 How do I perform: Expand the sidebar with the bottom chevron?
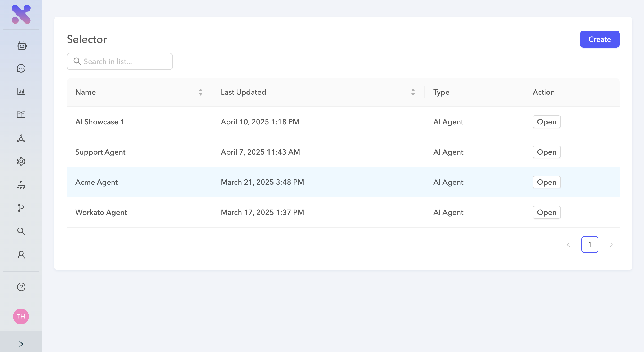point(21,344)
